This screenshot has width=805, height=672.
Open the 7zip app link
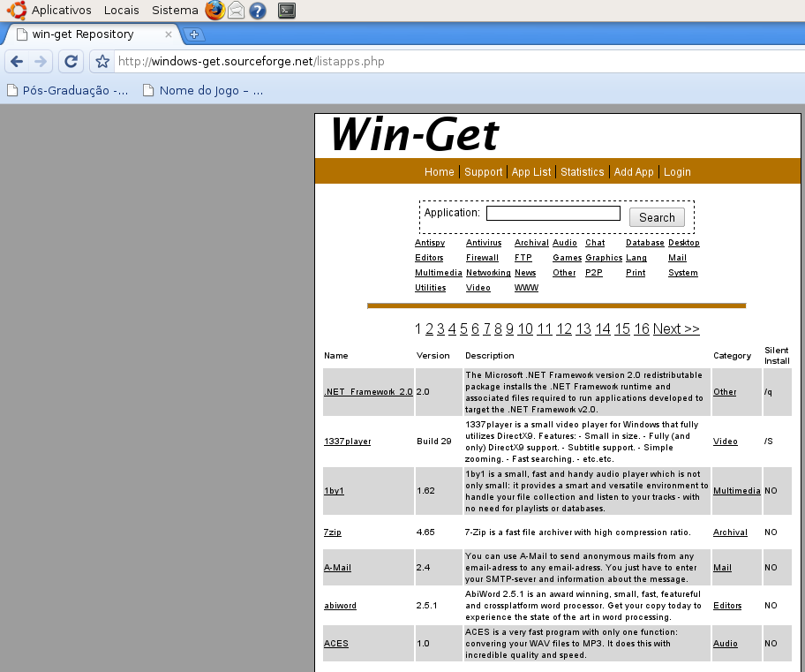tap(332, 532)
